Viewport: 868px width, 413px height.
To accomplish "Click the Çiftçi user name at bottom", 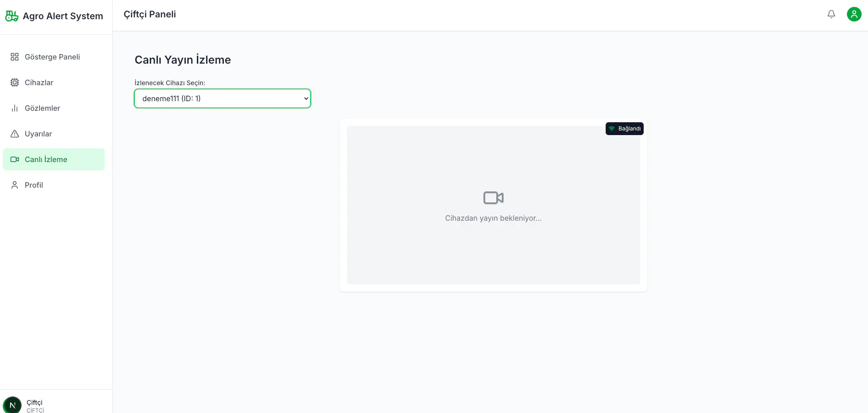I will pos(34,402).
